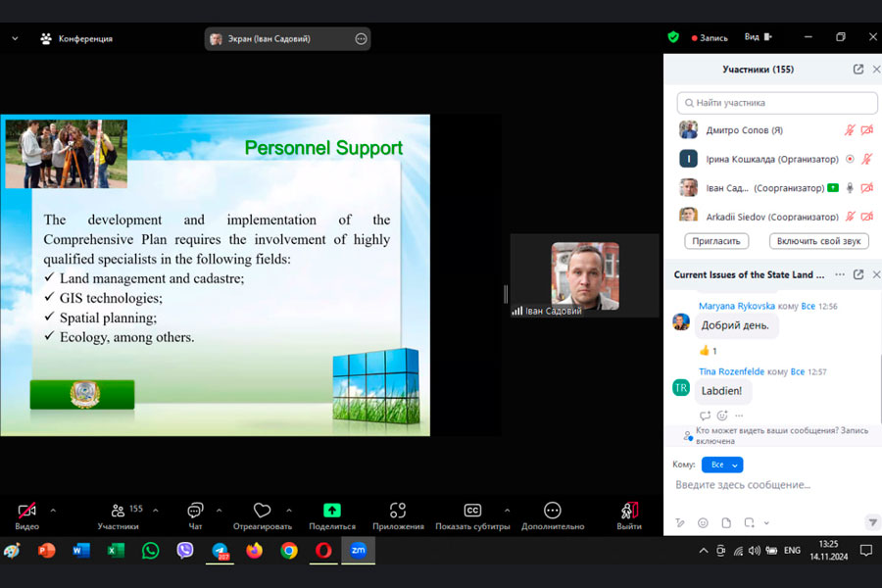Attach a file in chat composer
Image resolution: width=882 pixels, height=588 pixels.
(726, 522)
